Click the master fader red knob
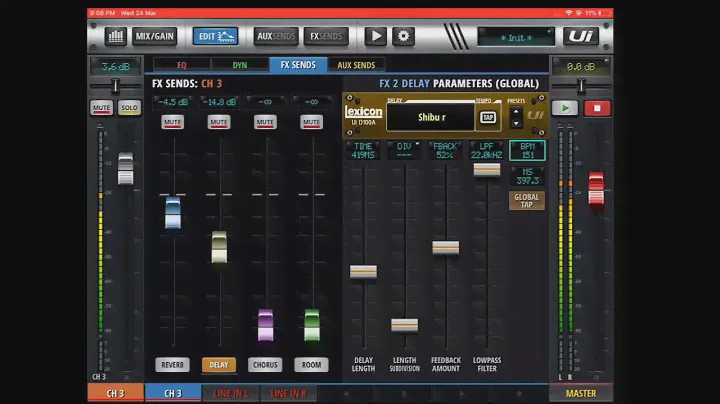Screen dimensions: 720x404 tap(596, 186)
